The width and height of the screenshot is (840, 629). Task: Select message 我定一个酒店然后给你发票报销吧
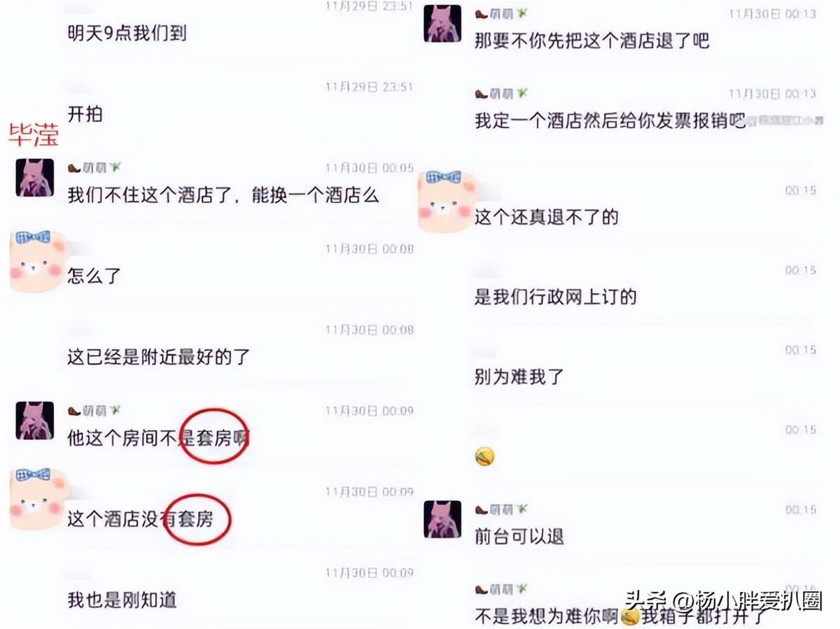[x=610, y=120]
